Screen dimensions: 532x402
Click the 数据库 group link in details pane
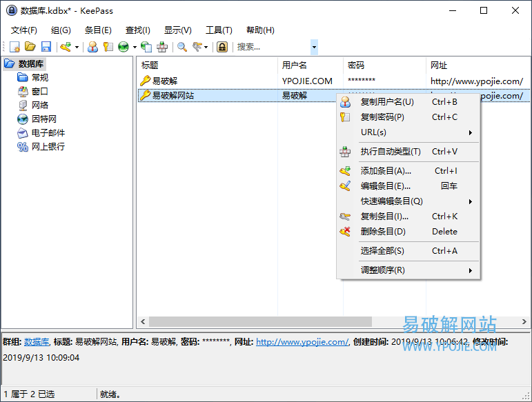point(37,342)
